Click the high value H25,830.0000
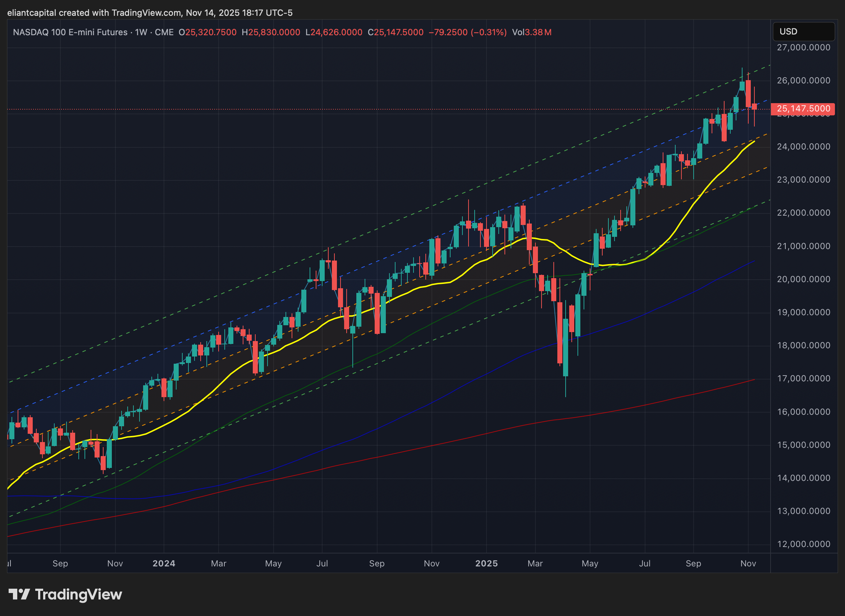 [x=271, y=32]
